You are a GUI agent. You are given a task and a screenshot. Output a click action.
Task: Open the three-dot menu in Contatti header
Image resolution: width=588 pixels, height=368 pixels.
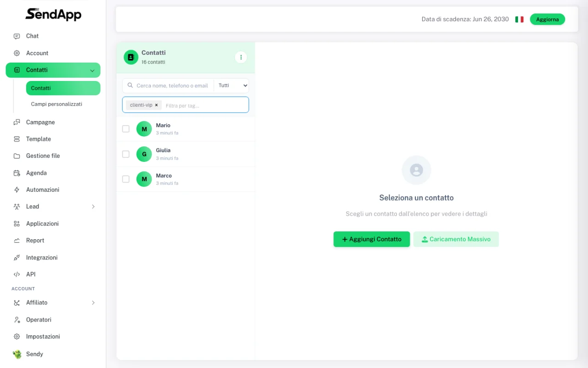pos(241,57)
